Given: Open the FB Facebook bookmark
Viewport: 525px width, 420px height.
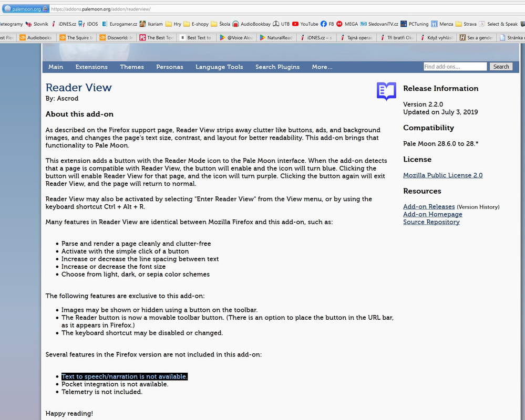Looking at the screenshot, I should pos(327,24).
